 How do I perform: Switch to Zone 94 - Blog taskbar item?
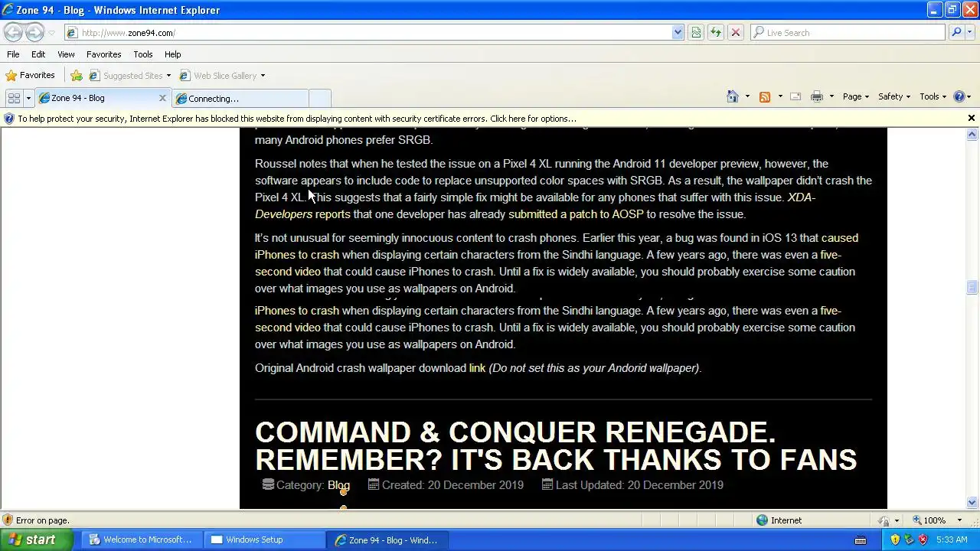(x=387, y=540)
